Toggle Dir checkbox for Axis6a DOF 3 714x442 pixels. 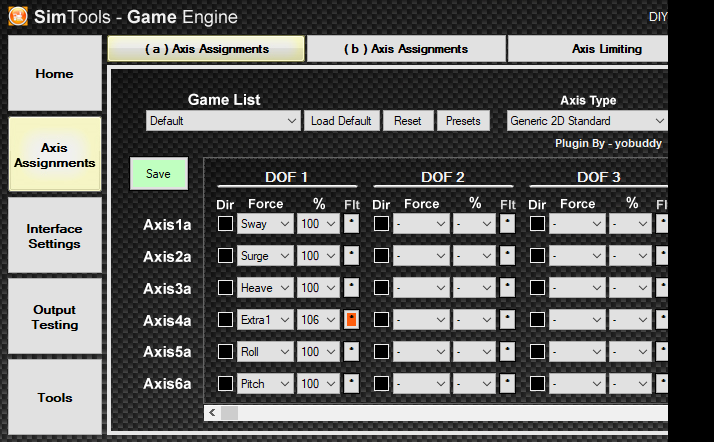click(537, 383)
